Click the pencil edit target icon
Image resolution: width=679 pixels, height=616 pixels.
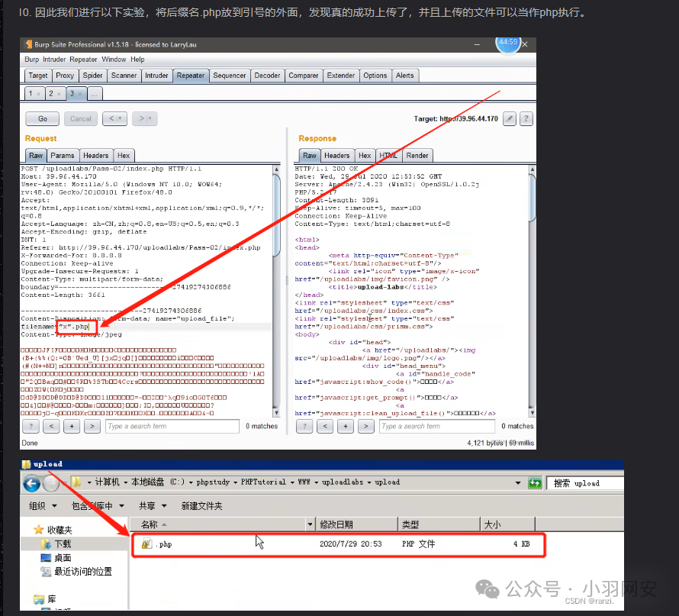pyautogui.click(x=510, y=118)
